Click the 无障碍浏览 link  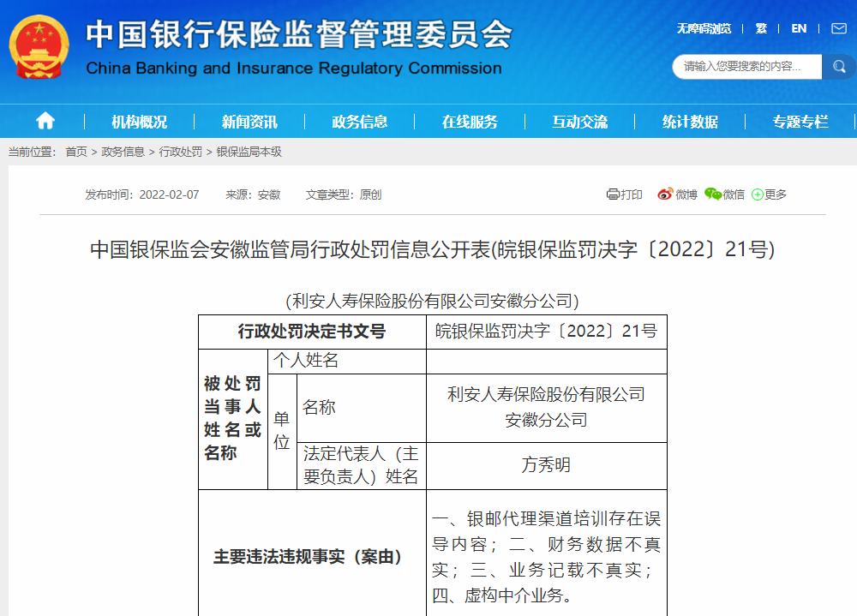704,28
